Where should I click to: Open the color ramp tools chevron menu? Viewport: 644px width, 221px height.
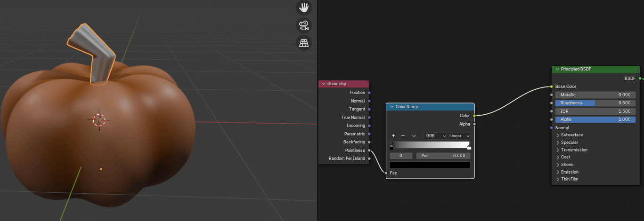414,135
